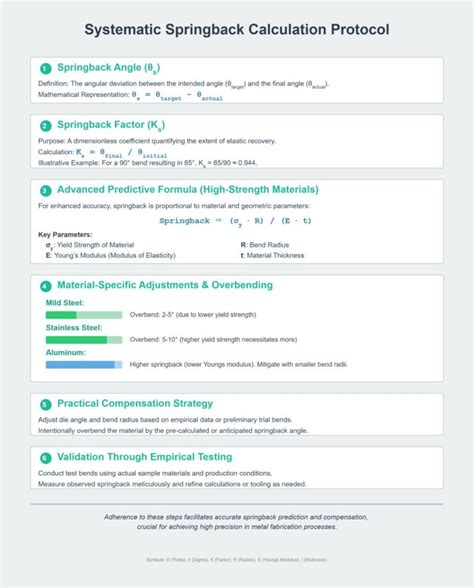
Task: Click the green number 1 step badge
Action: [46, 69]
